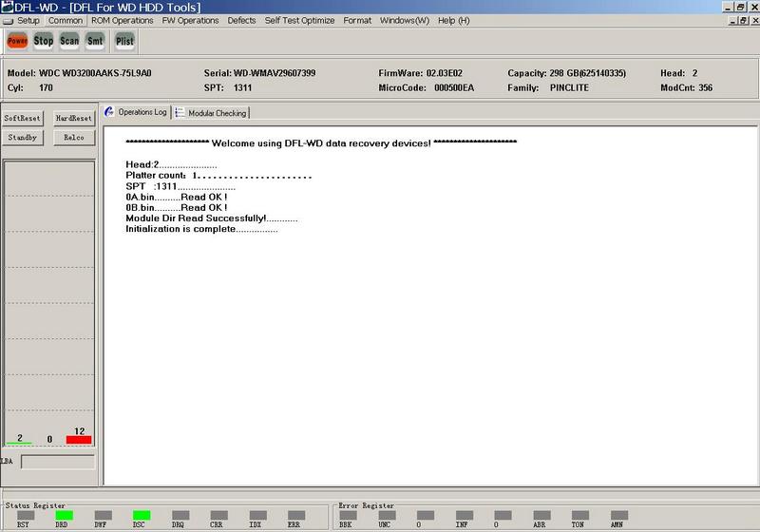
Task: Switch to the Modular Checking tab
Action: click(x=211, y=113)
